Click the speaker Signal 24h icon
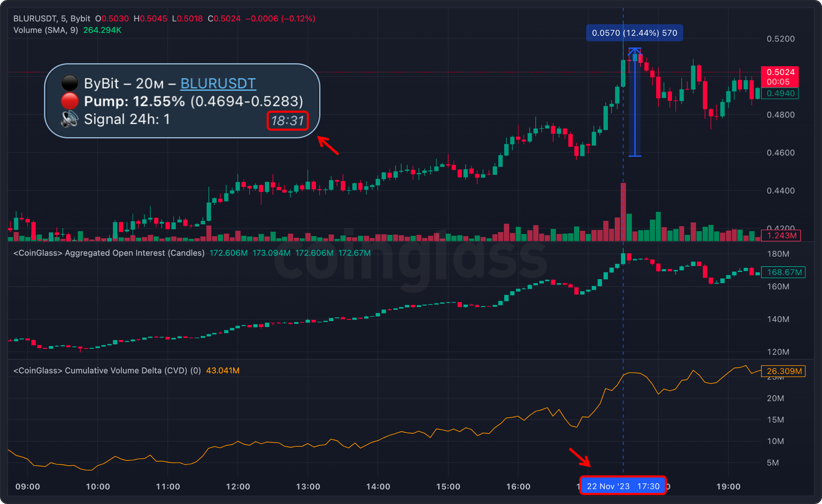The height and width of the screenshot is (504, 822). (69, 119)
